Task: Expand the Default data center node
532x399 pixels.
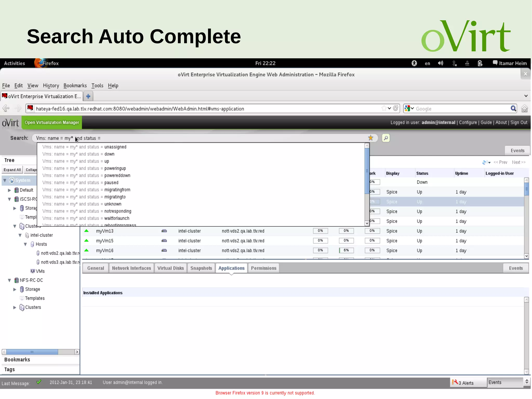Action: pyautogui.click(x=9, y=190)
